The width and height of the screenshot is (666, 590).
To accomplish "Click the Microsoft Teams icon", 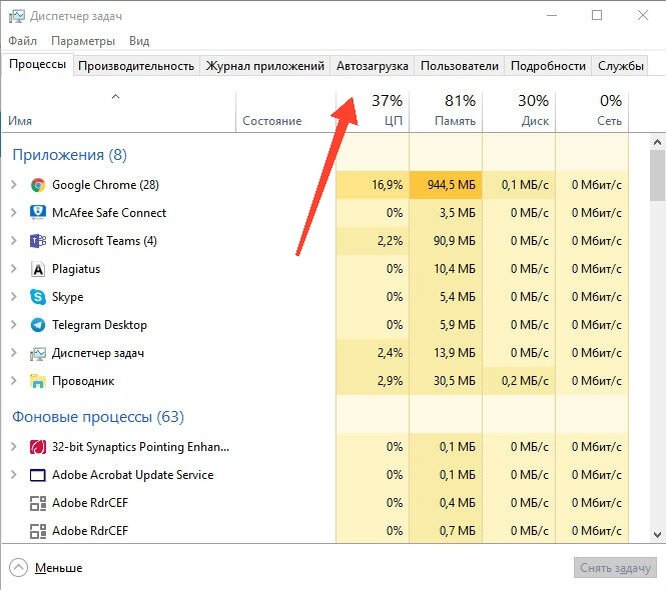I will [x=38, y=241].
